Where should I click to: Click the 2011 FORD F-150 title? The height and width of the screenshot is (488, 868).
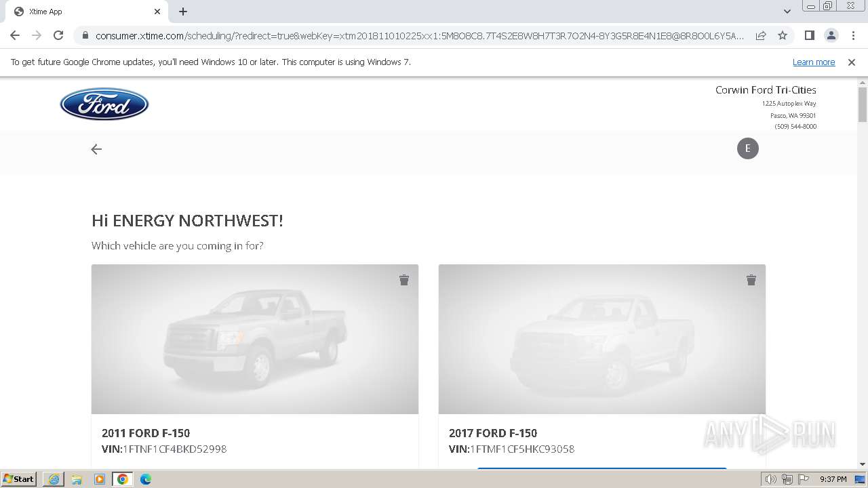pos(146,433)
